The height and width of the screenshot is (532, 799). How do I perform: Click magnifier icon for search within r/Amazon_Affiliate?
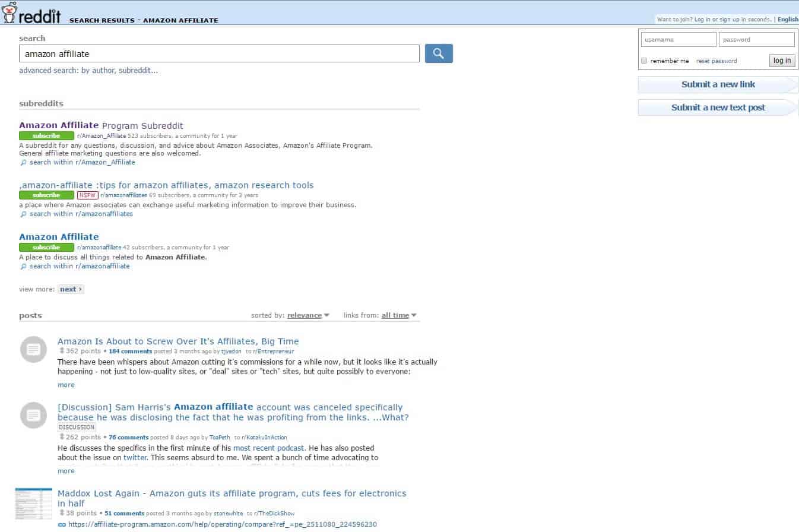23,163
